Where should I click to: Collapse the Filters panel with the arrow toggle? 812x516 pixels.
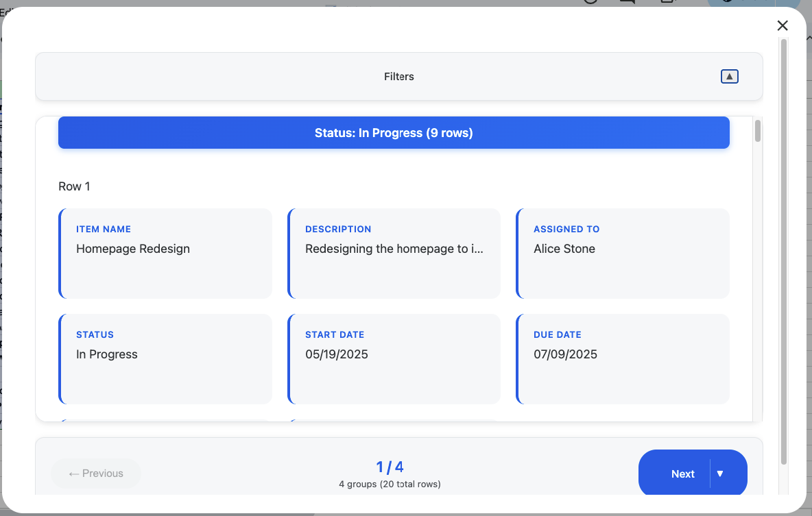click(x=729, y=77)
